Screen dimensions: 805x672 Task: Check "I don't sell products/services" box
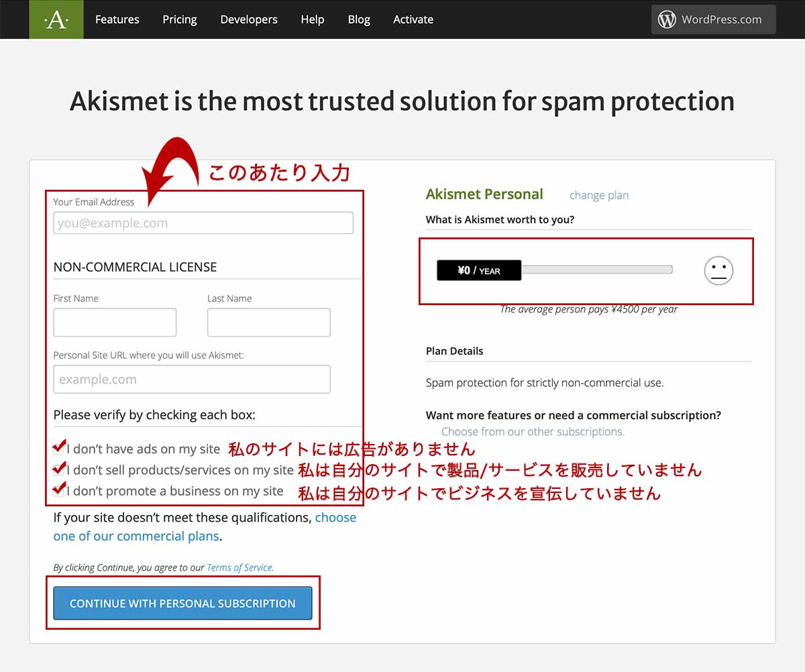point(58,470)
